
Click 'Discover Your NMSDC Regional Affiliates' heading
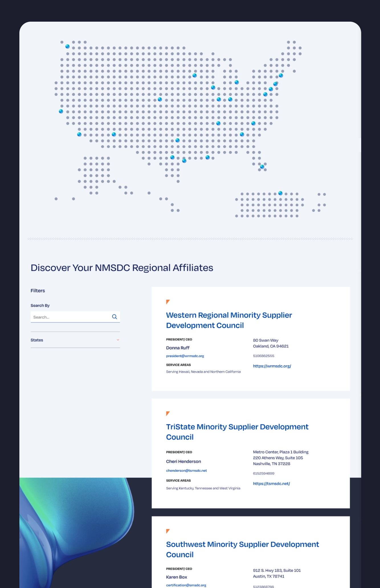coord(122,268)
